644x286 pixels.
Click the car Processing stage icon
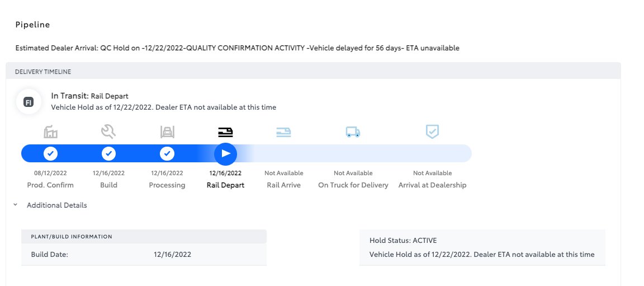click(x=167, y=132)
